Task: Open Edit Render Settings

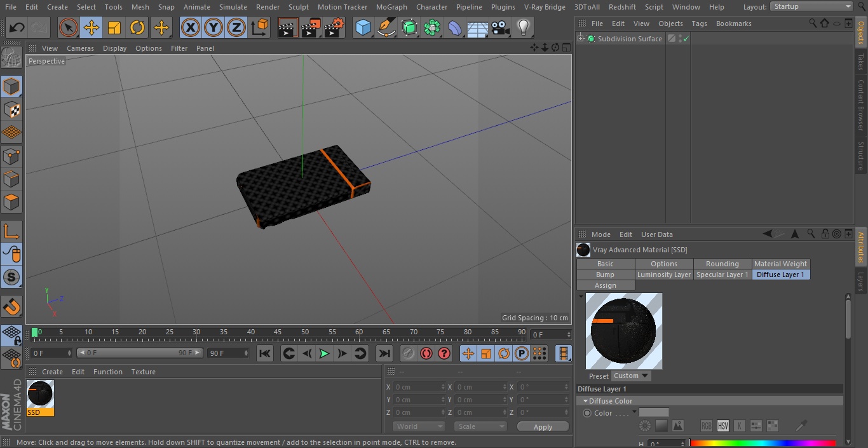Action: pos(334,28)
